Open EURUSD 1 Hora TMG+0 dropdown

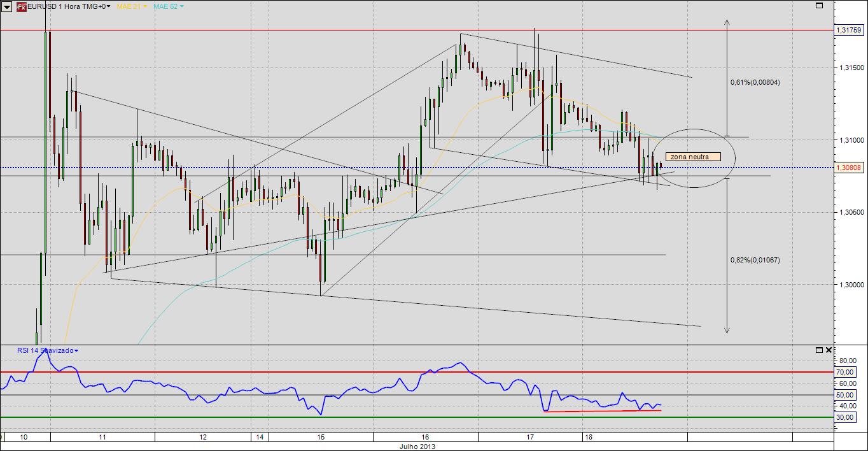tap(69, 6)
